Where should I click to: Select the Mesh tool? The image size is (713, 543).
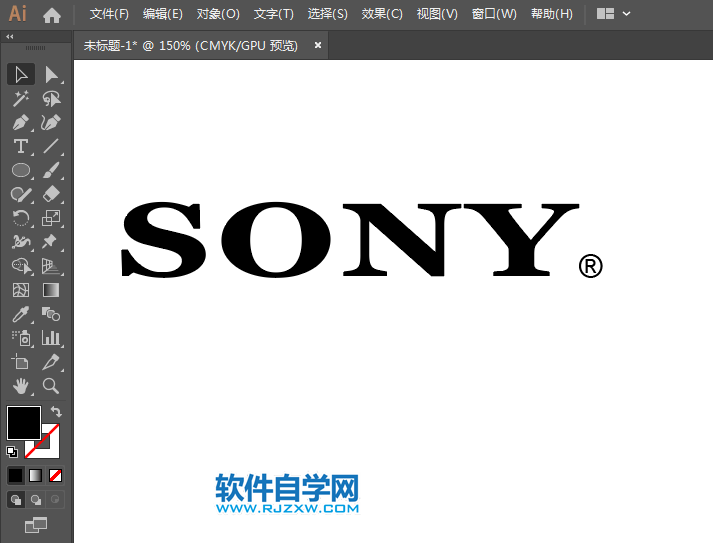coord(21,290)
